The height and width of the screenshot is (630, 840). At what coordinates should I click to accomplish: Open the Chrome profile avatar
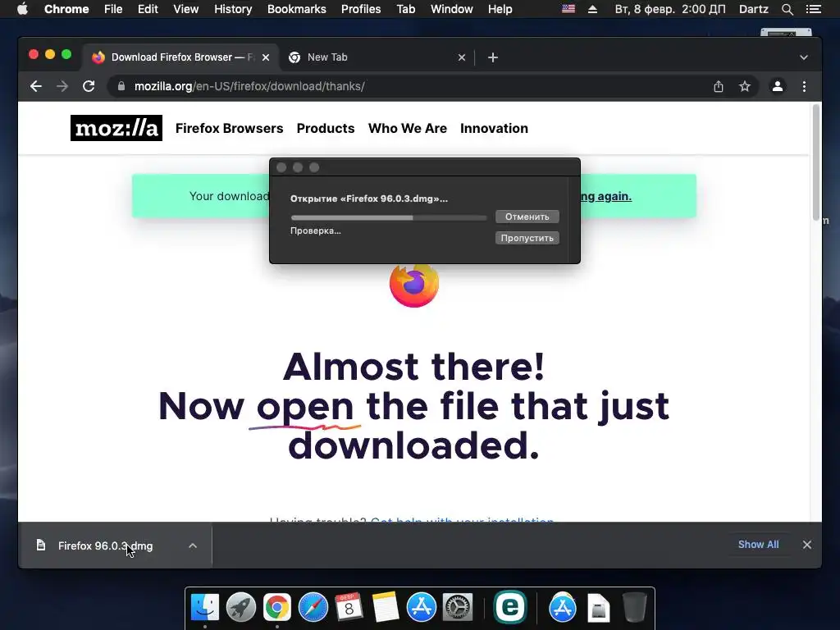[x=778, y=86]
